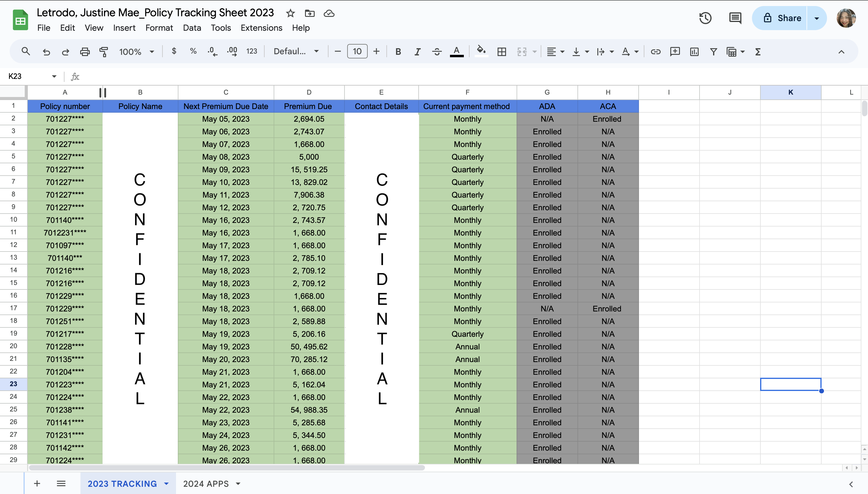This screenshot has height=494, width=868.
Task: Click the Share button
Action: (x=779, y=18)
